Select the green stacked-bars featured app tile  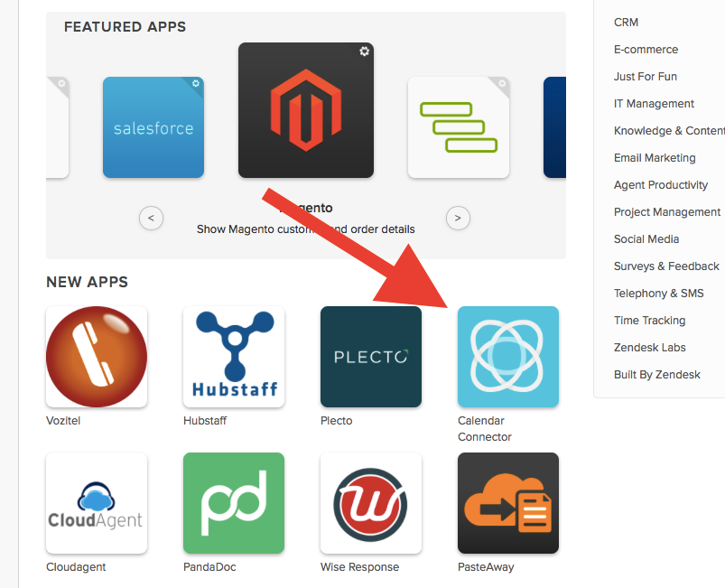point(459,127)
